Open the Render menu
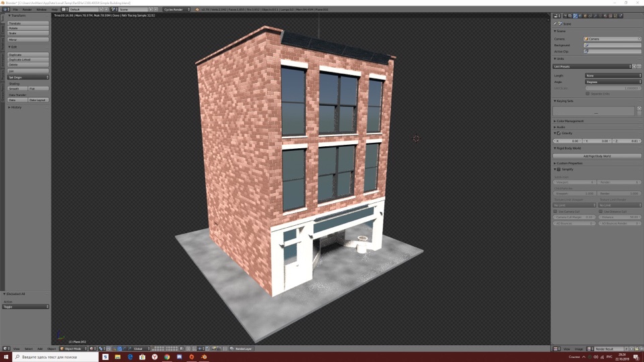 [x=27, y=9]
